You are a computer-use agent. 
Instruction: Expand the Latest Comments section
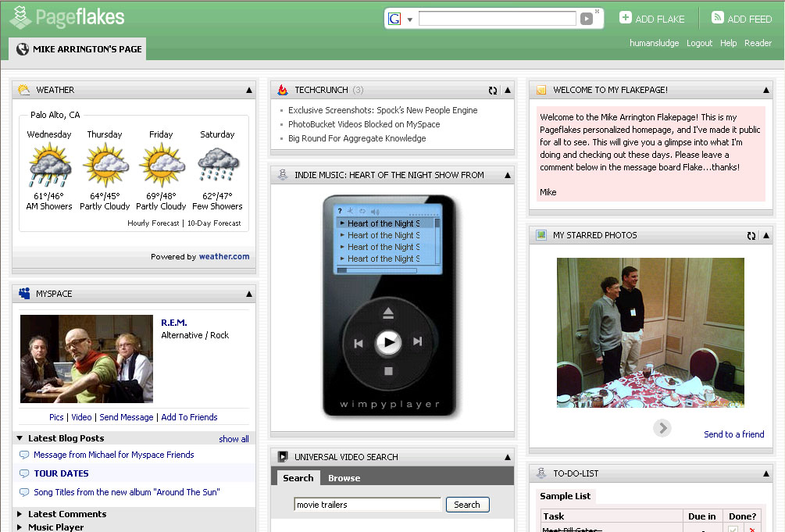[x=20, y=514]
